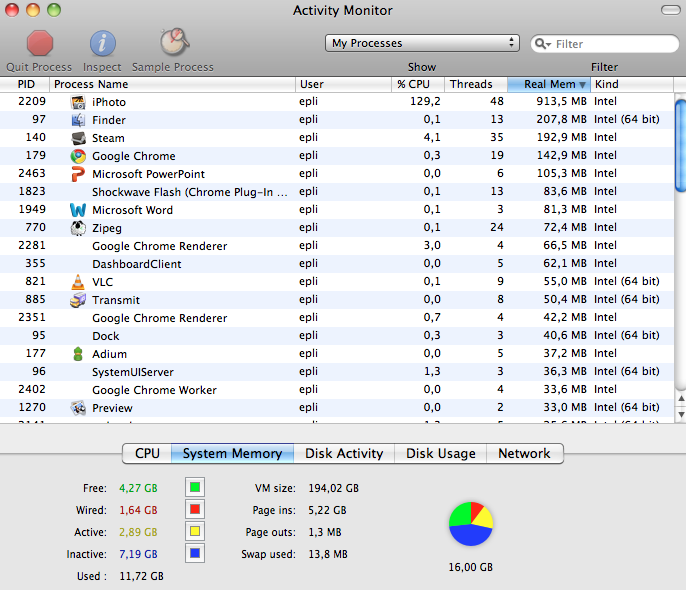This screenshot has height=590, width=686.
Task: Click the 16,00 GB total memory label
Action: [x=471, y=567]
